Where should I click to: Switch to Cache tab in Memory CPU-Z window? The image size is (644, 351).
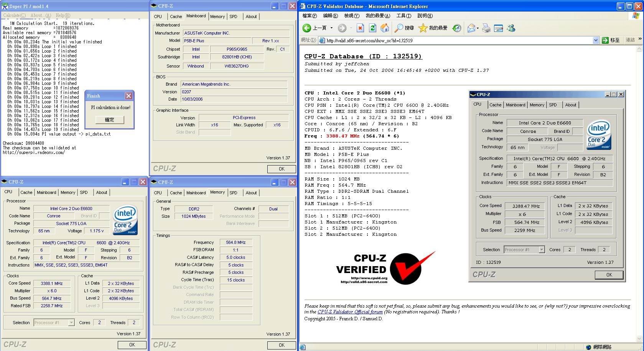(x=176, y=193)
